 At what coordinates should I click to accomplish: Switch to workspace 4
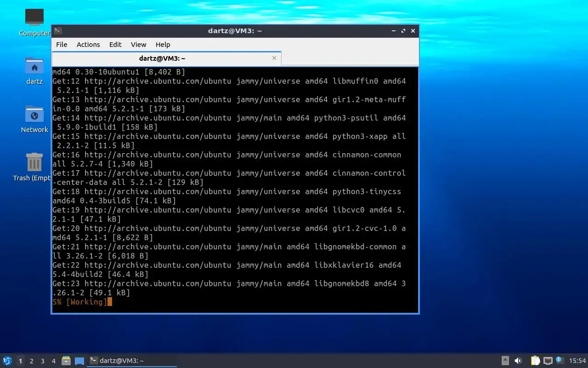53,361
